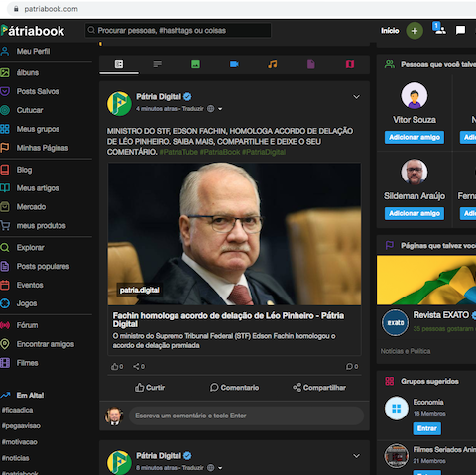
Task: Select the maps filter tab
Action: click(x=350, y=64)
